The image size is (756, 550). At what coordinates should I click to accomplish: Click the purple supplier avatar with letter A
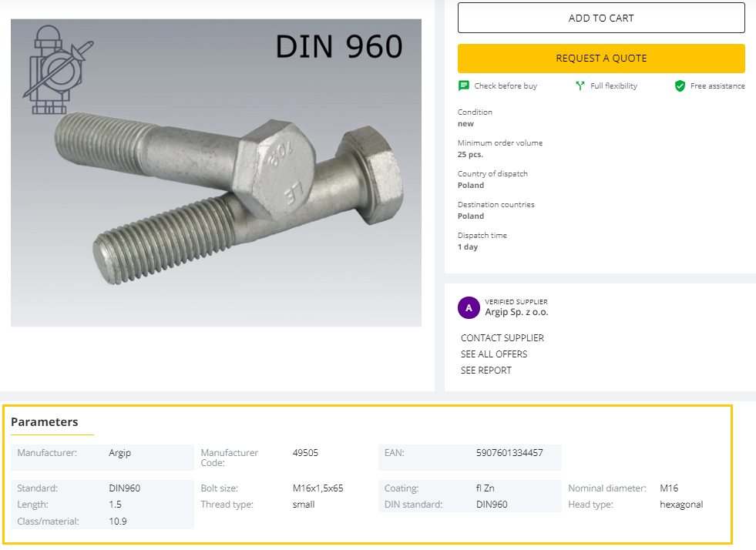[x=469, y=307]
